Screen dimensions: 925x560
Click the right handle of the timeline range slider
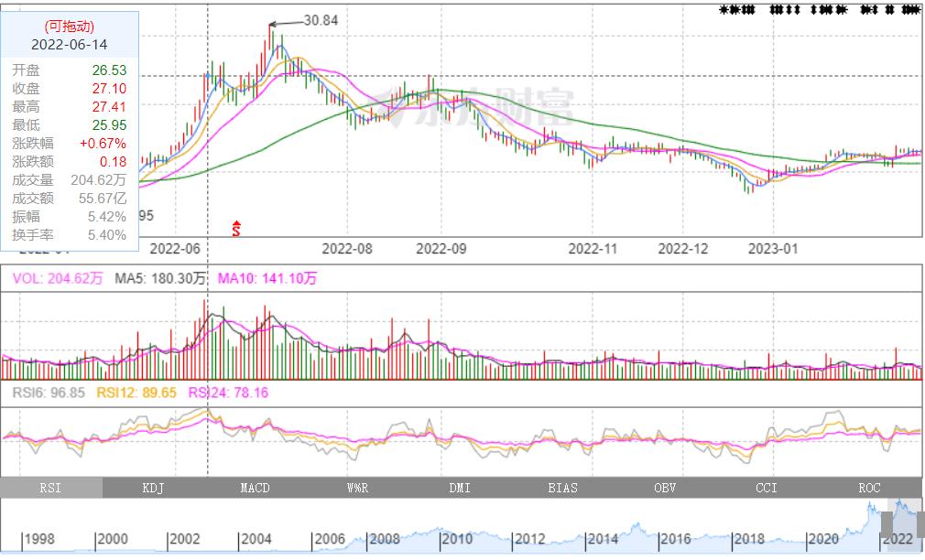(x=920, y=524)
